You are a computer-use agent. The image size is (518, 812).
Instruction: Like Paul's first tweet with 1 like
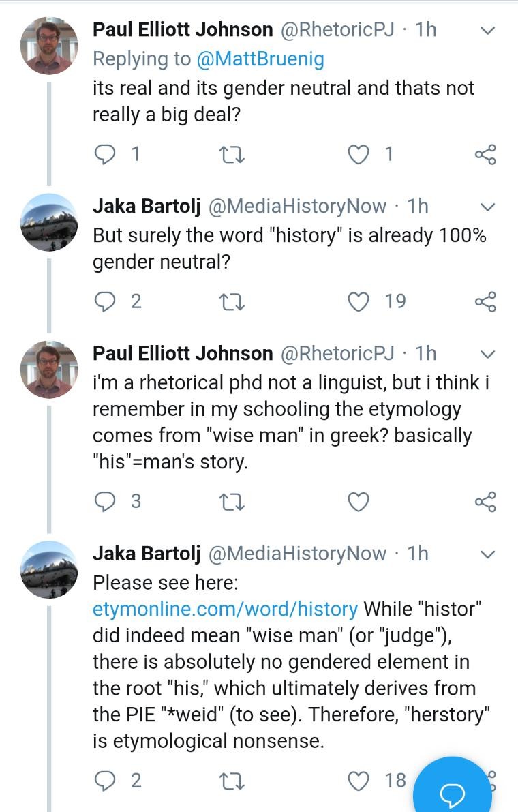point(359,155)
